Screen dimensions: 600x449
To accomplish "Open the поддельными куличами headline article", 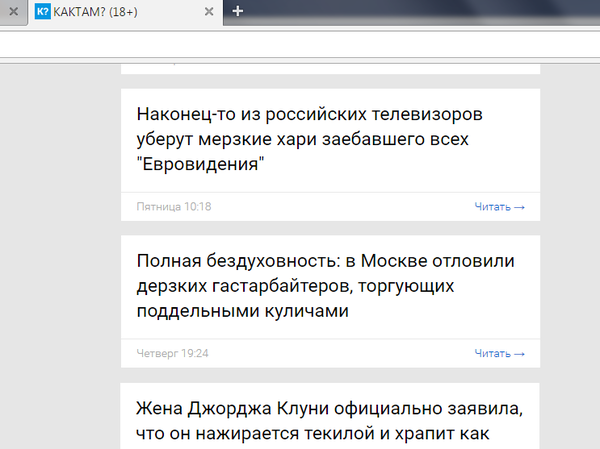I will coord(325,286).
